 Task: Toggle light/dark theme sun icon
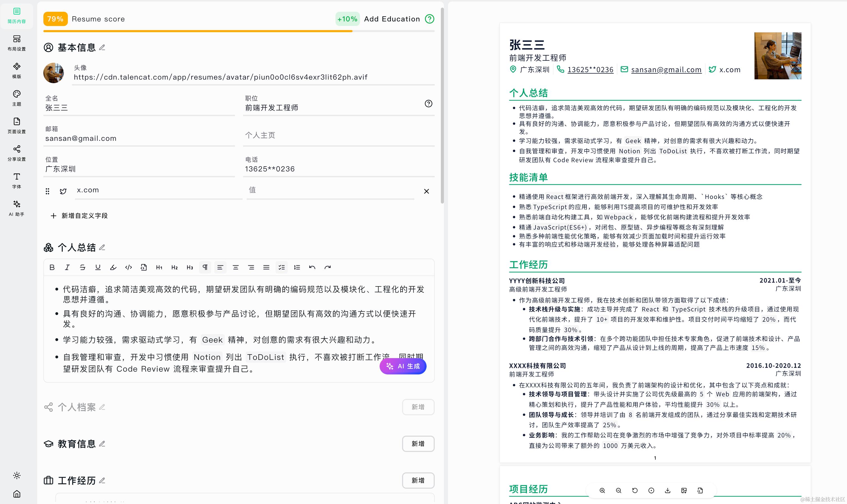17,475
